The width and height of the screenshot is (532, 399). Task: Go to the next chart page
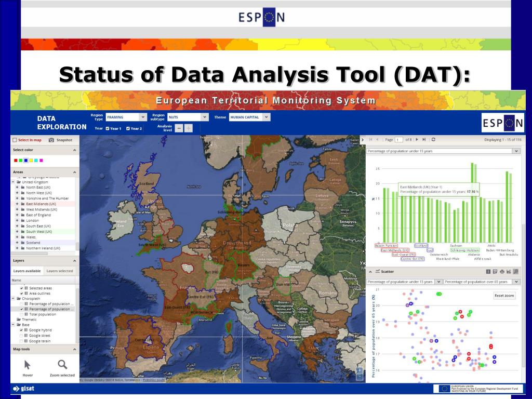pos(417,139)
